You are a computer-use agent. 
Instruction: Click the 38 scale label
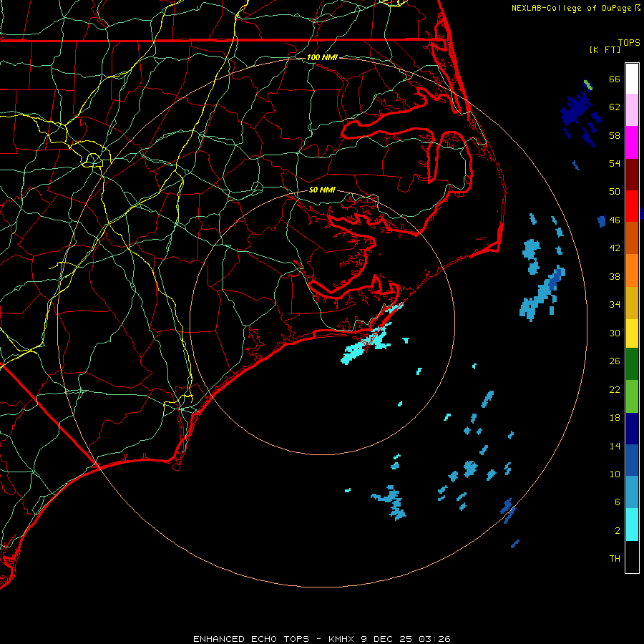tap(615, 276)
